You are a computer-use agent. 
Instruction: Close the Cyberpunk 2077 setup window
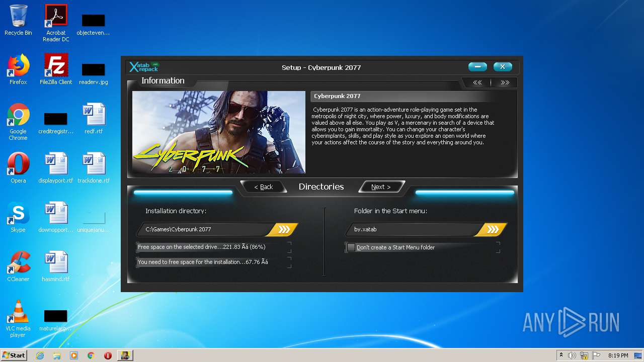(503, 67)
